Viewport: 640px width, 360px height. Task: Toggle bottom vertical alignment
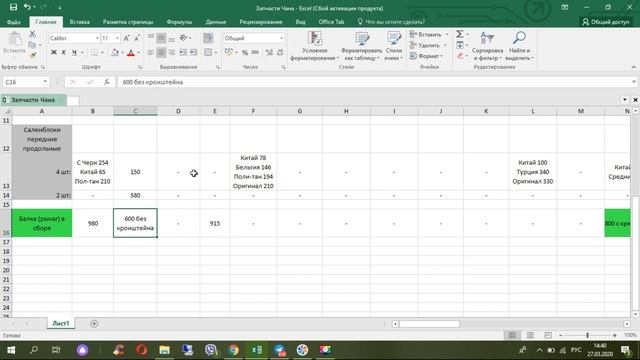[x=172, y=38]
